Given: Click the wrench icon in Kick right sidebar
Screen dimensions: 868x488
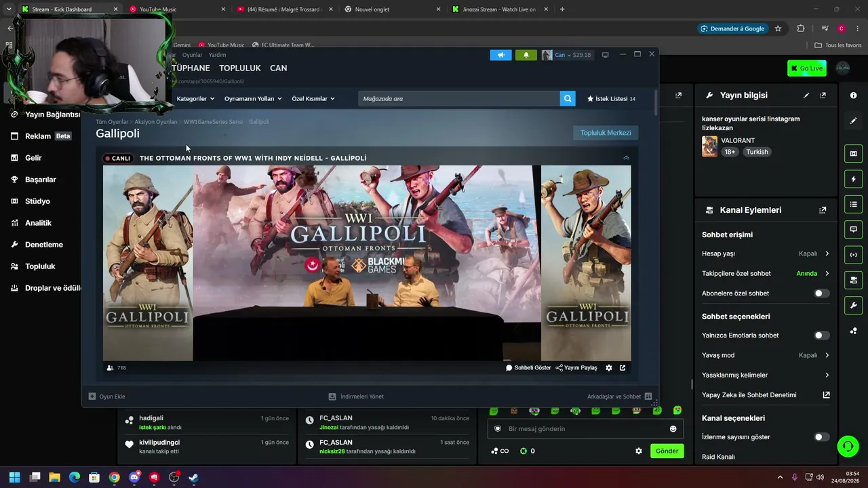Looking at the screenshot, I should [854, 305].
